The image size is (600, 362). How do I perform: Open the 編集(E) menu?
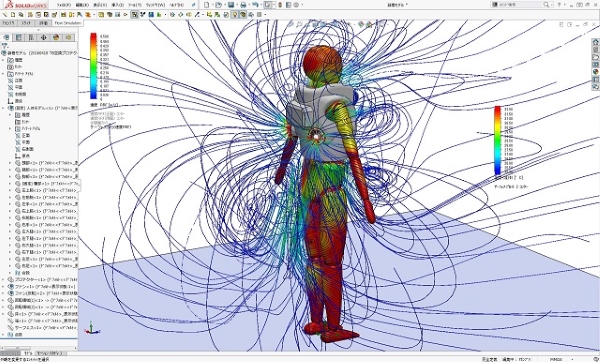tap(82, 5)
